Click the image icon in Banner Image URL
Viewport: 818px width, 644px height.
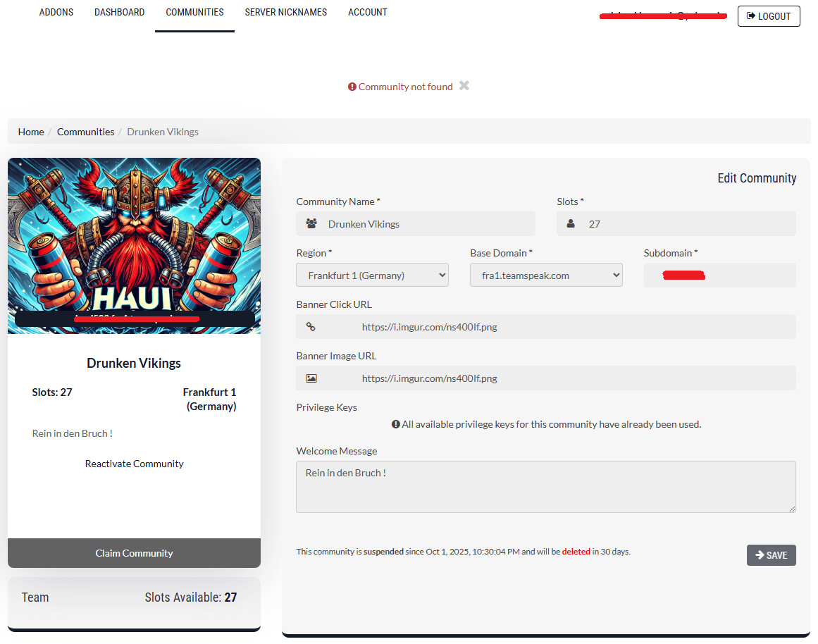(311, 378)
